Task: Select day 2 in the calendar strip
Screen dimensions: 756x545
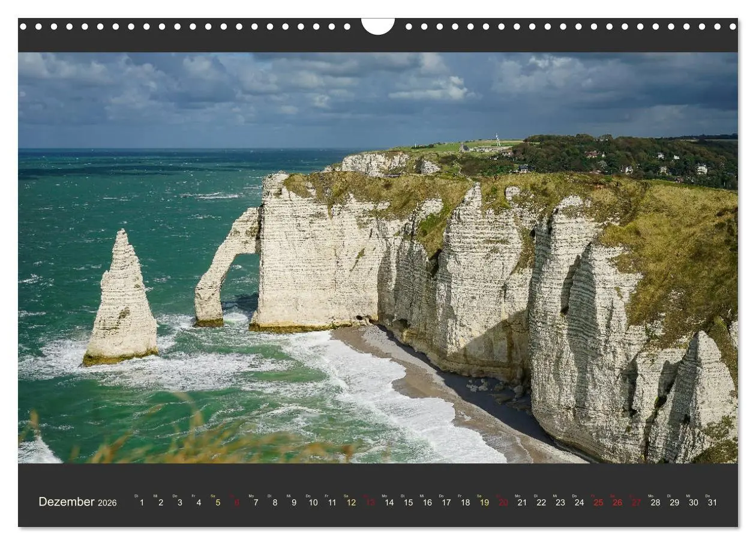Action: pos(161,503)
